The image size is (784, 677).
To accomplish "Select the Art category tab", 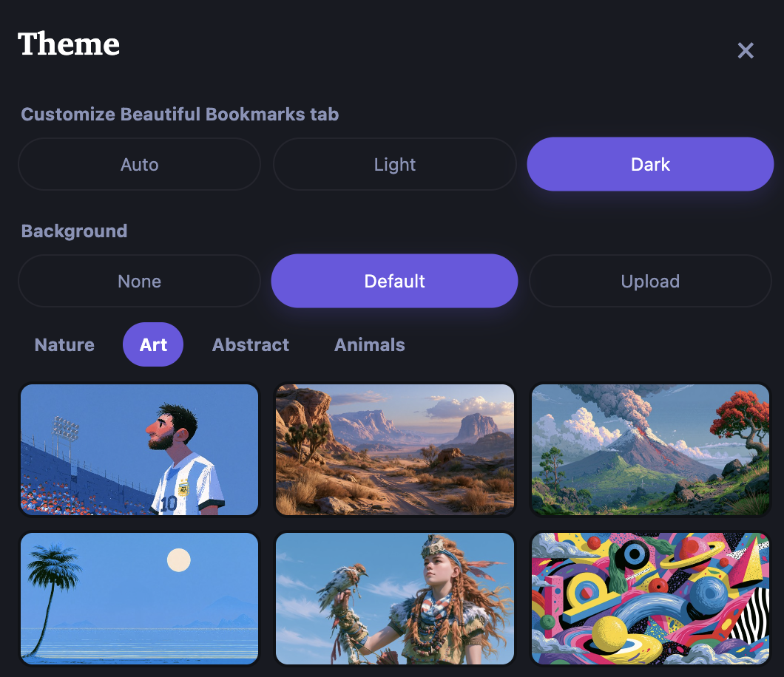I will tap(153, 344).
